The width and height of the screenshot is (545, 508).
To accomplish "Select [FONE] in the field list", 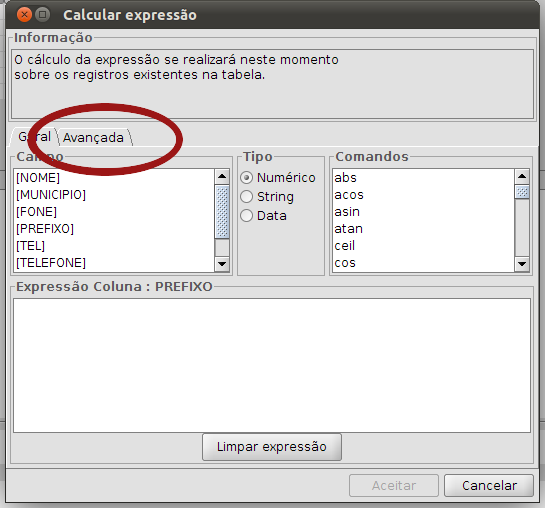I will [x=114, y=212].
